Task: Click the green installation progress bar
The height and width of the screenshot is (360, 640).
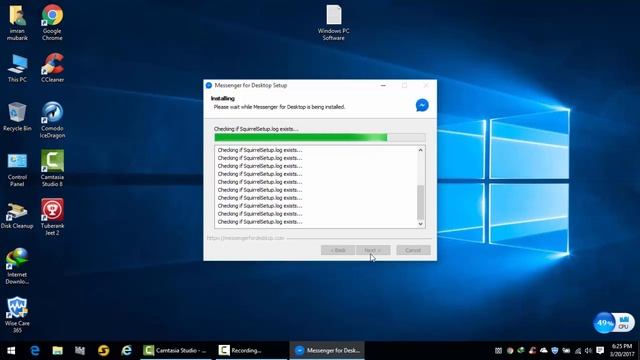Action: pos(320,138)
